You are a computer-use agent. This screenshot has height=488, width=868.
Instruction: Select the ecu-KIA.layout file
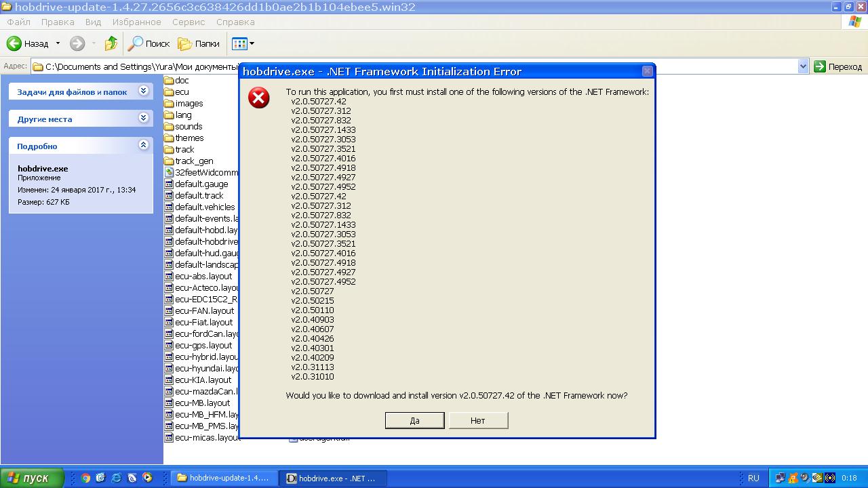click(x=198, y=380)
